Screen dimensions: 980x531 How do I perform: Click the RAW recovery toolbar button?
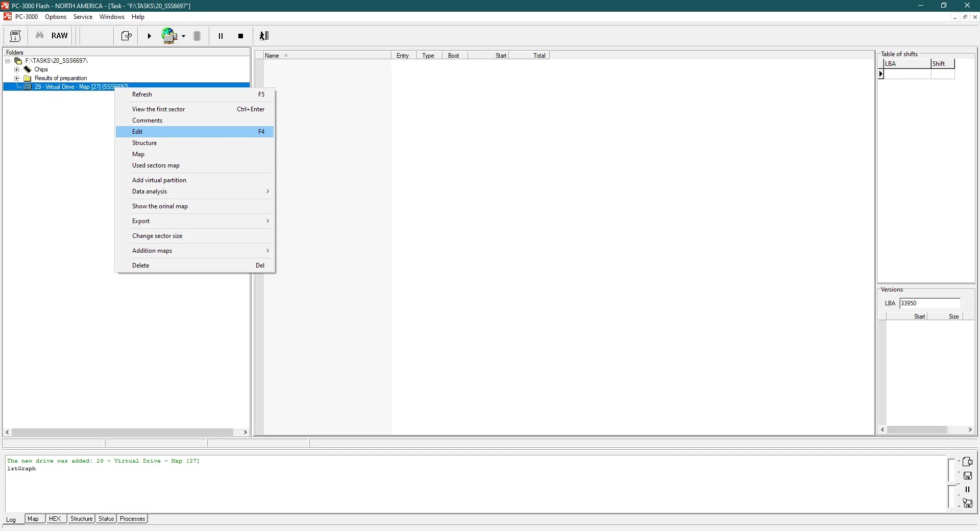[x=59, y=36]
